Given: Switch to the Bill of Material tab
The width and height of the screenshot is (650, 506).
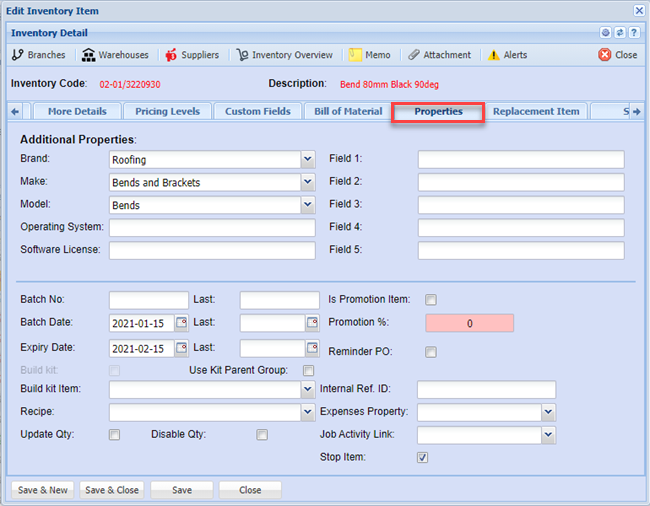Looking at the screenshot, I should click(x=348, y=111).
